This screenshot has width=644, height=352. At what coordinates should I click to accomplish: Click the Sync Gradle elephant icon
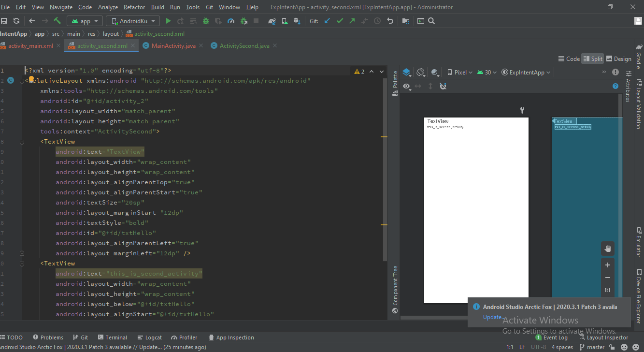(272, 21)
